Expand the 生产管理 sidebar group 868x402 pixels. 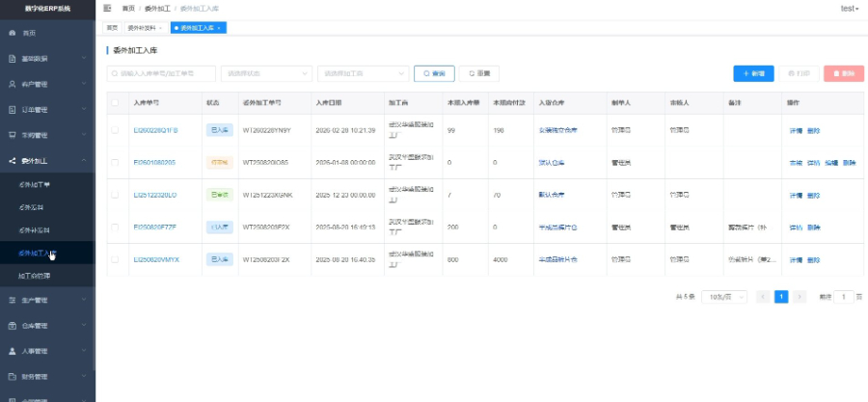[47, 300]
